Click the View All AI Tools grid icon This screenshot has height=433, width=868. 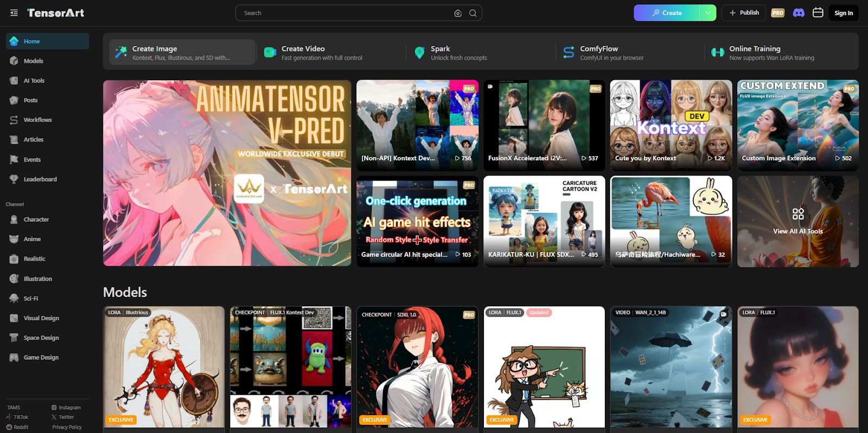tap(798, 214)
